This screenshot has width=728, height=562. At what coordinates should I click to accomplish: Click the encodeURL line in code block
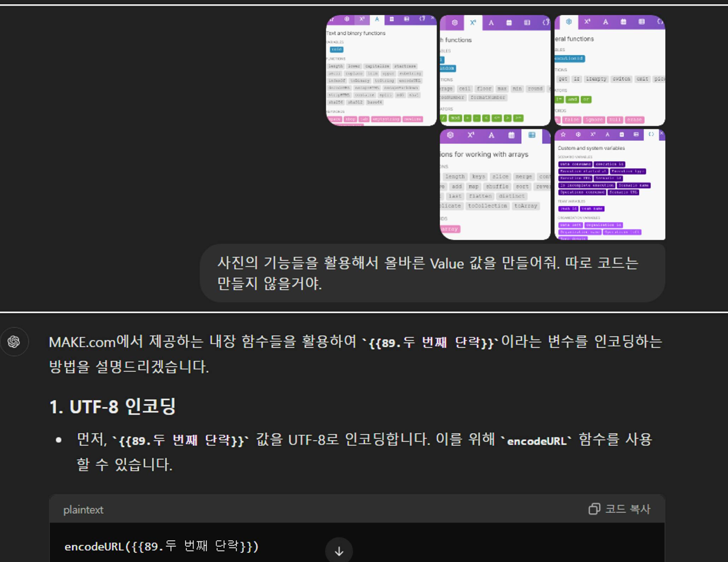pos(162,546)
